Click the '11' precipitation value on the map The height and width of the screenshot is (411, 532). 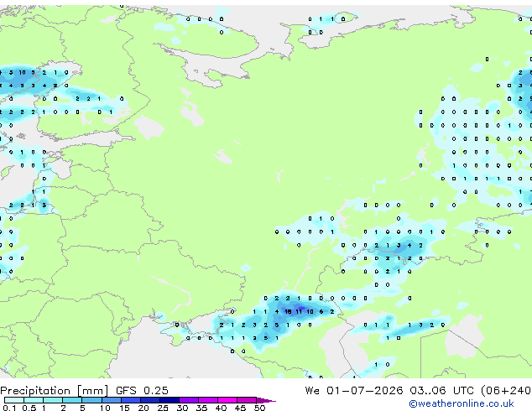tap(299, 312)
